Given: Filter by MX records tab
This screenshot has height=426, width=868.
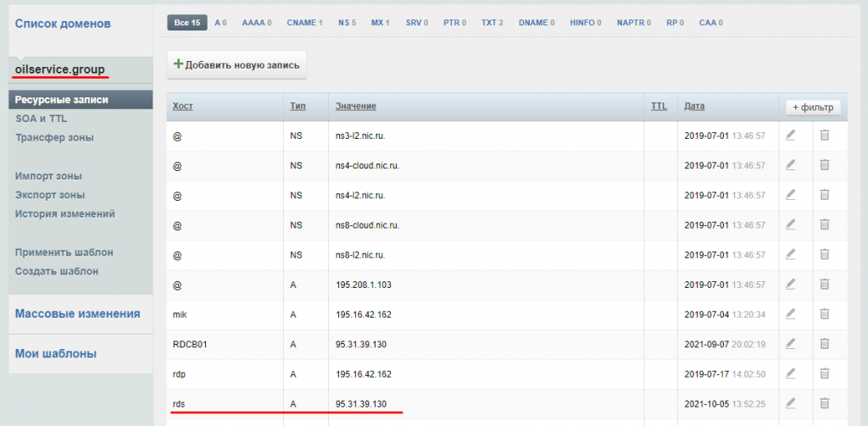Looking at the screenshot, I should tap(381, 23).
